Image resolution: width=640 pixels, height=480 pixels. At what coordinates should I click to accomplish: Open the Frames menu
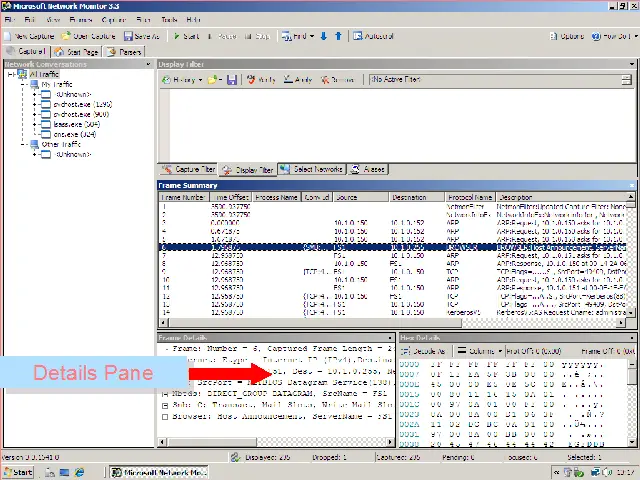click(x=80, y=20)
